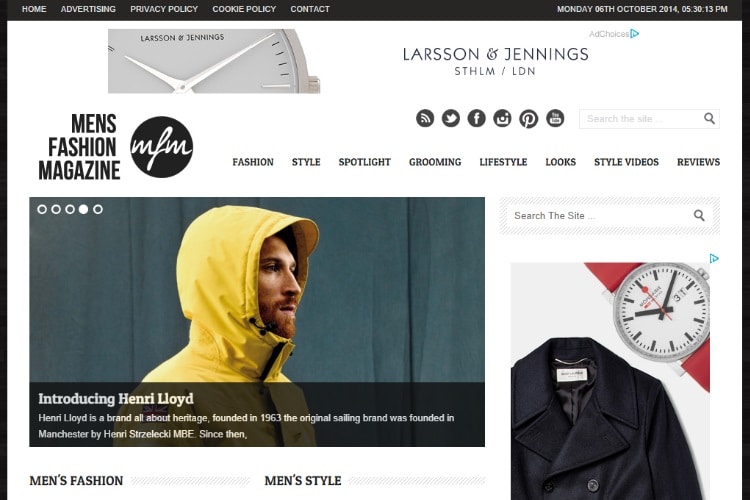Select the fifth slider dot

coord(98,209)
